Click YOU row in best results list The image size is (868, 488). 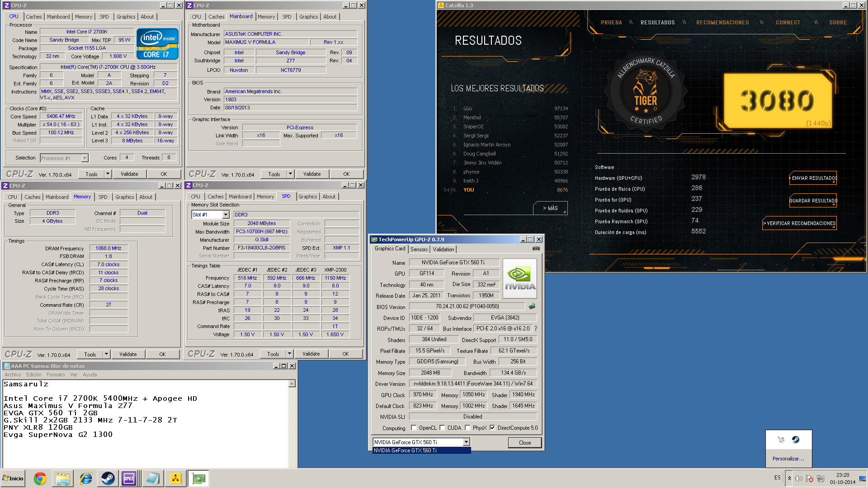505,190
